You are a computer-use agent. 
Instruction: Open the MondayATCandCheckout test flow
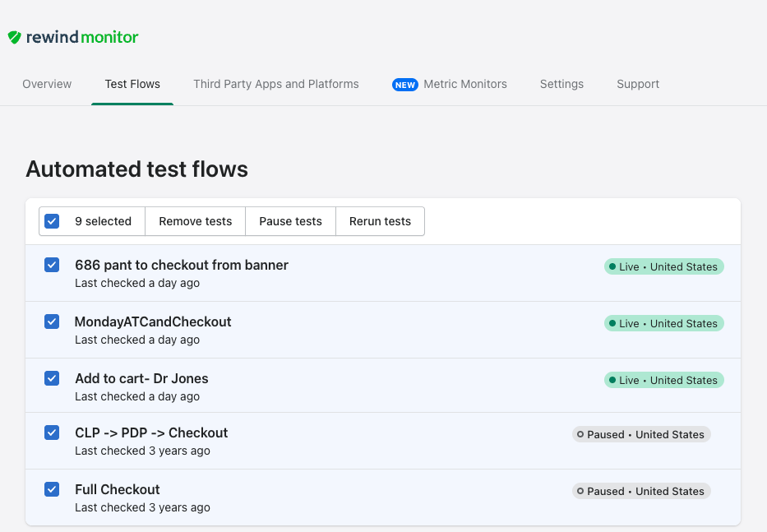pyautogui.click(x=153, y=322)
